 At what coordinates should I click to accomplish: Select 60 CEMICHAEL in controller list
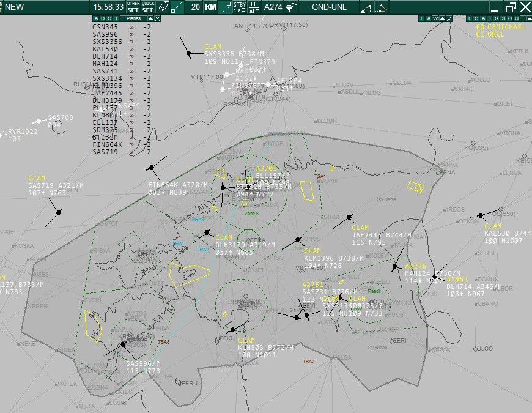(x=500, y=27)
